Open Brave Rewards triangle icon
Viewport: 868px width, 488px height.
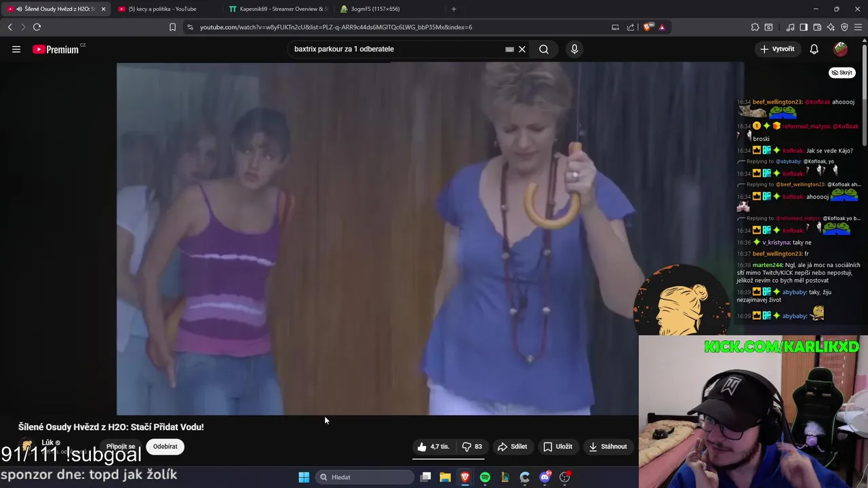[x=662, y=27]
